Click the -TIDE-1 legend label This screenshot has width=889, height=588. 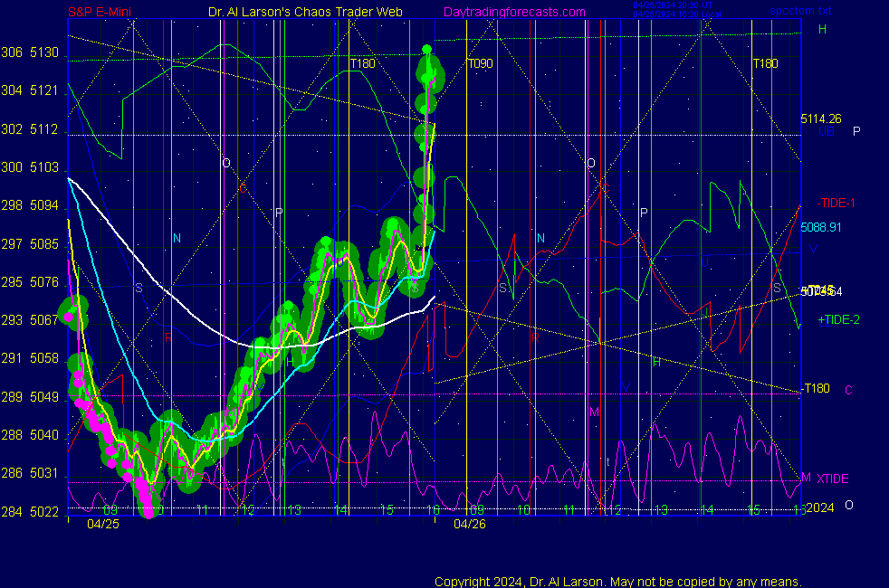click(836, 203)
